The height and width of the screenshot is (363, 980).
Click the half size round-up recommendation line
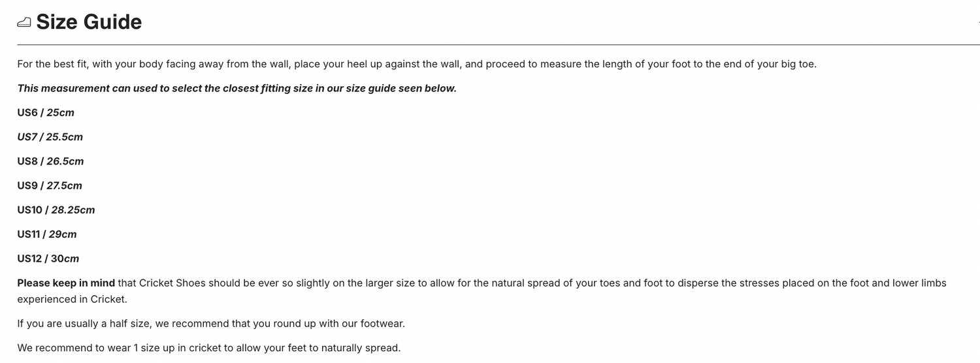211,323
